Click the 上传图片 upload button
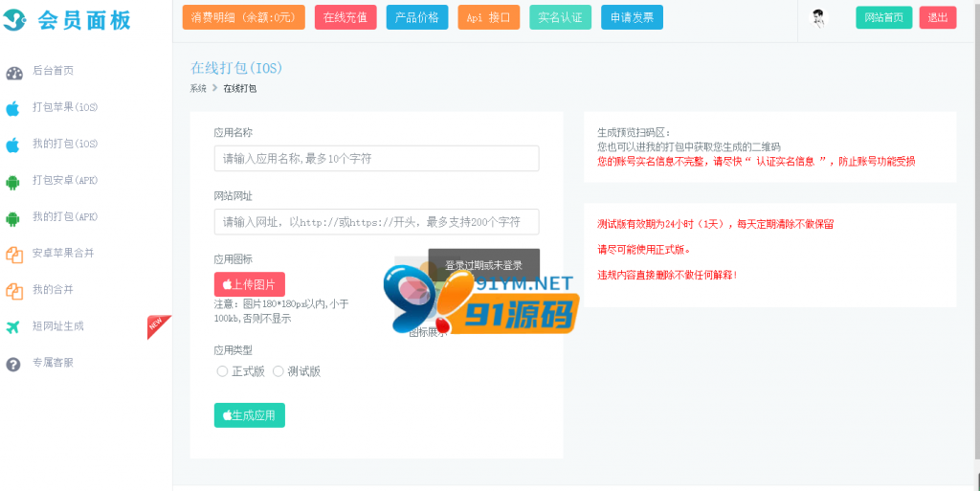The image size is (980, 491). point(250,284)
